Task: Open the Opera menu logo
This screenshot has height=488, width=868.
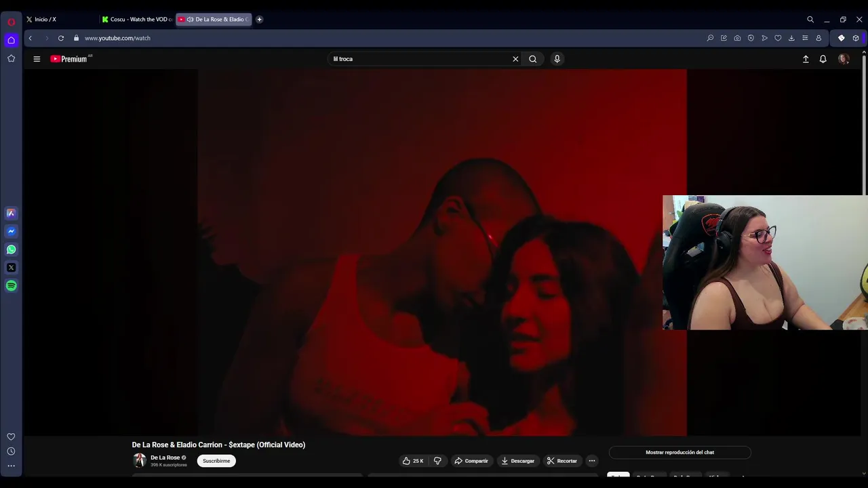Action: point(11,22)
